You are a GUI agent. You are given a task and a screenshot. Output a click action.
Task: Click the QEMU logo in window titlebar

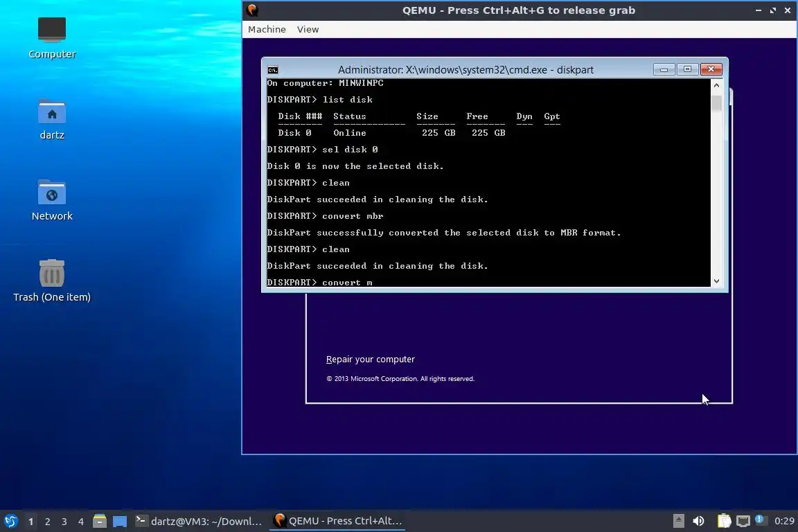point(252,10)
